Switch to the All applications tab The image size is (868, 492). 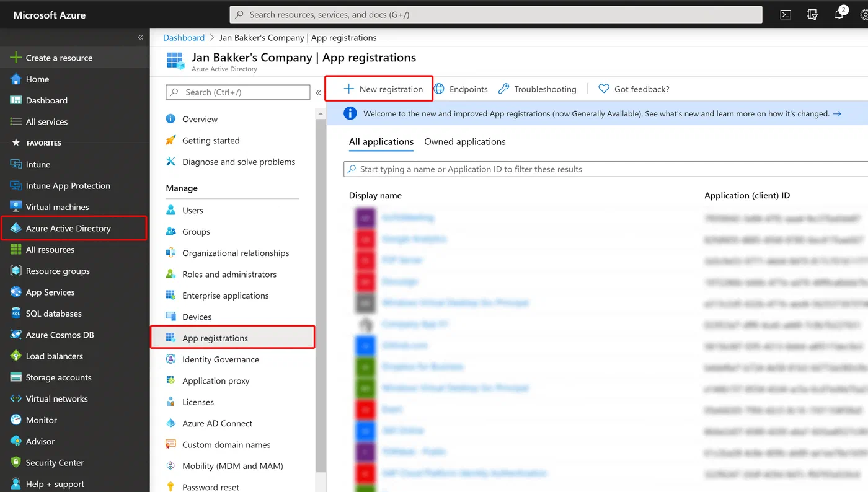381,142
